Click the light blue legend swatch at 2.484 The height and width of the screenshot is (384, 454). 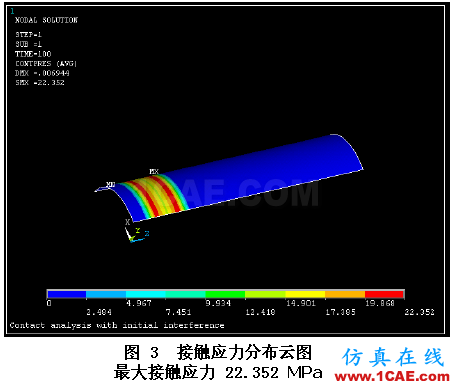click(x=106, y=294)
